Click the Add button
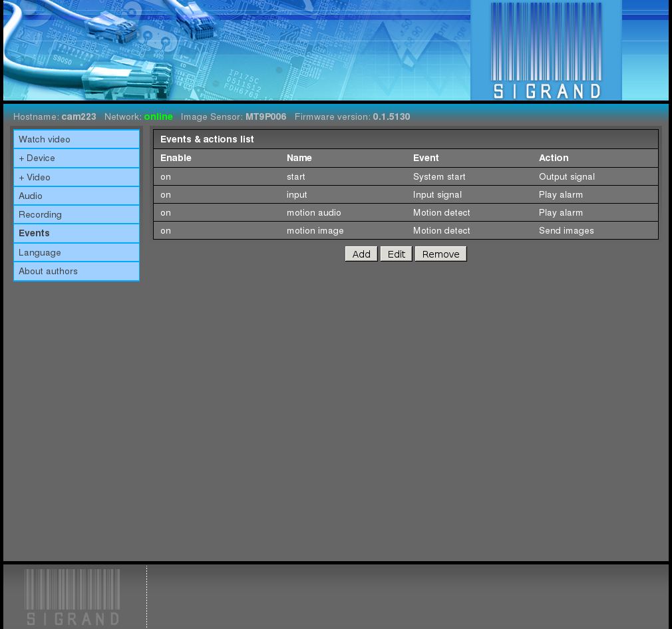 coord(361,254)
